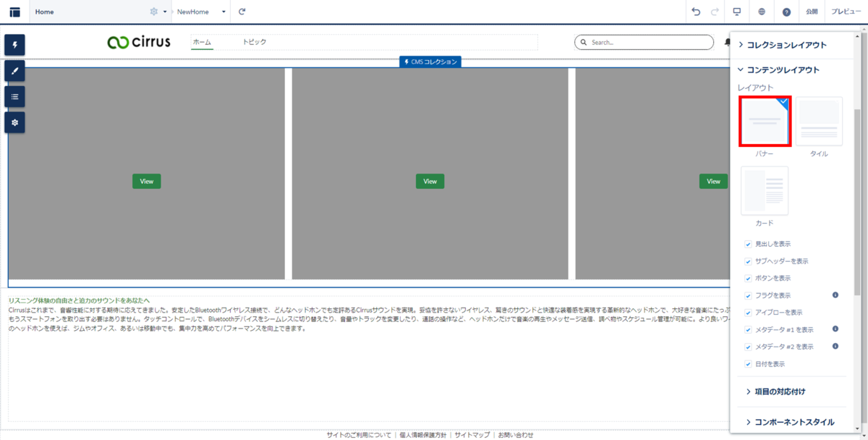Click the device preview monitor icon

point(736,12)
